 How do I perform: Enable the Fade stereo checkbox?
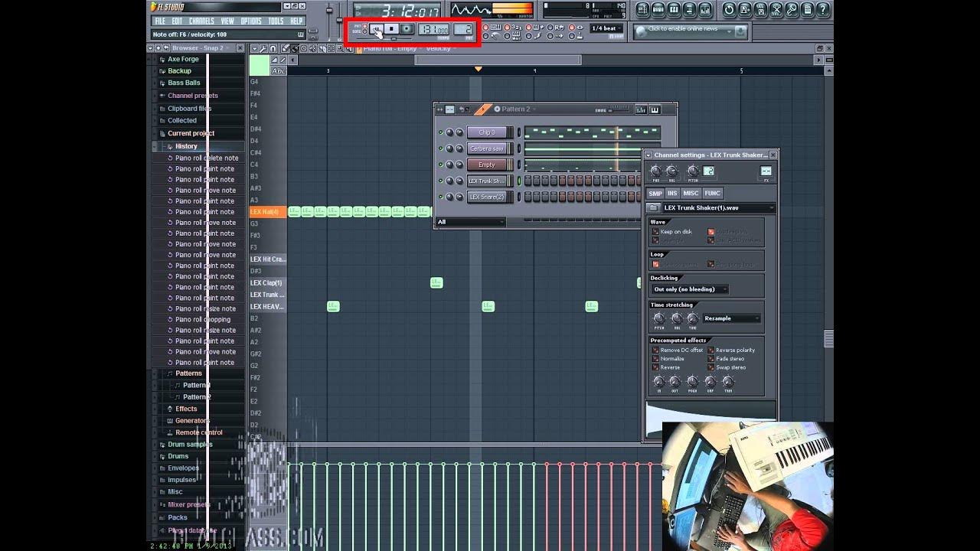pyautogui.click(x=710, y=359)
